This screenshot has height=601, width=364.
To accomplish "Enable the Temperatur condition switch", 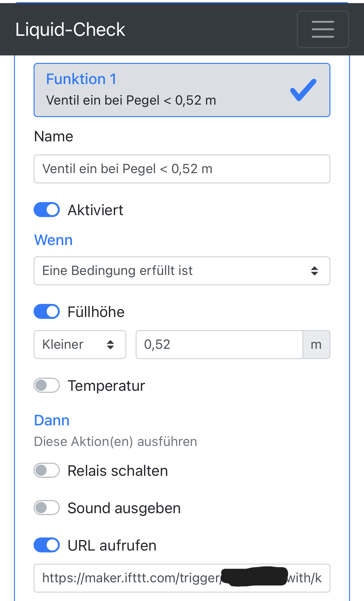I will 47,385.
